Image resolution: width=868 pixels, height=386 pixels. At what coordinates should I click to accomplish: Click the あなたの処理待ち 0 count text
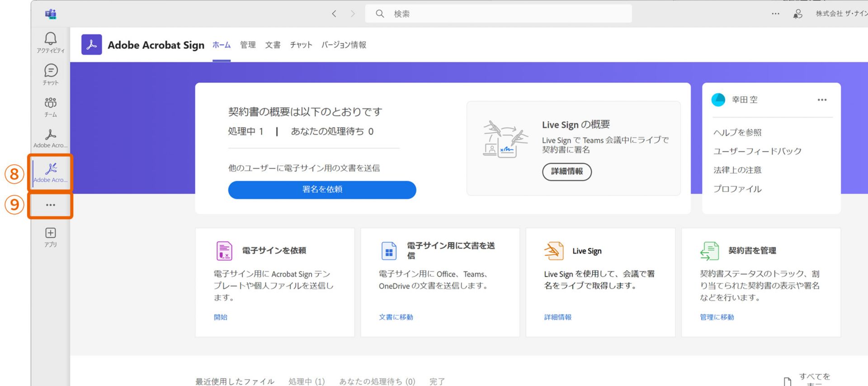coord(332,132)
